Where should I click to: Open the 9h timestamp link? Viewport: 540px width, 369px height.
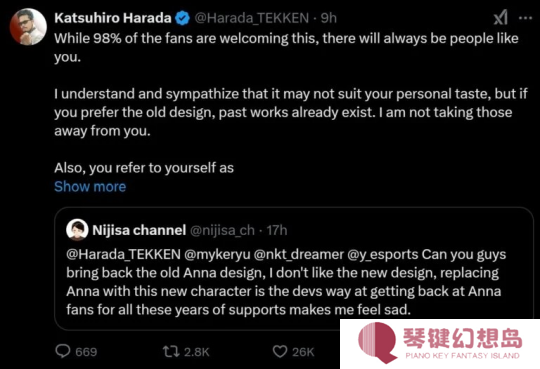329,18
